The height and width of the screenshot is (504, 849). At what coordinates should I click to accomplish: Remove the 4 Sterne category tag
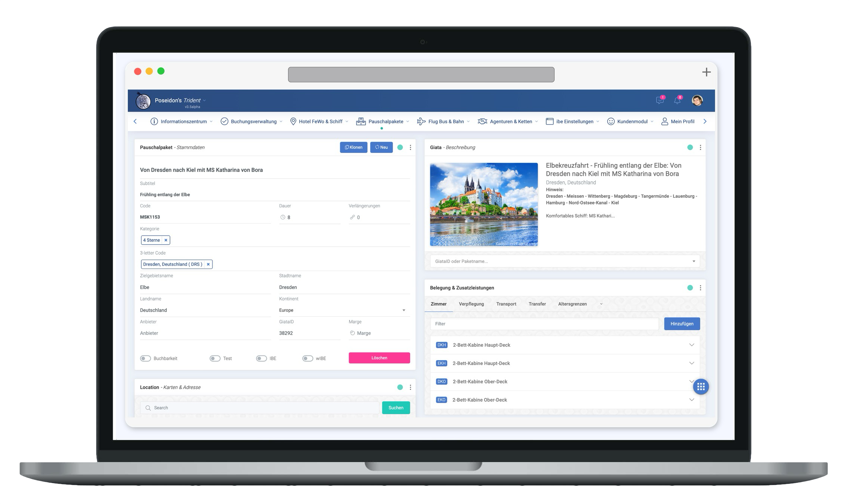166,240
